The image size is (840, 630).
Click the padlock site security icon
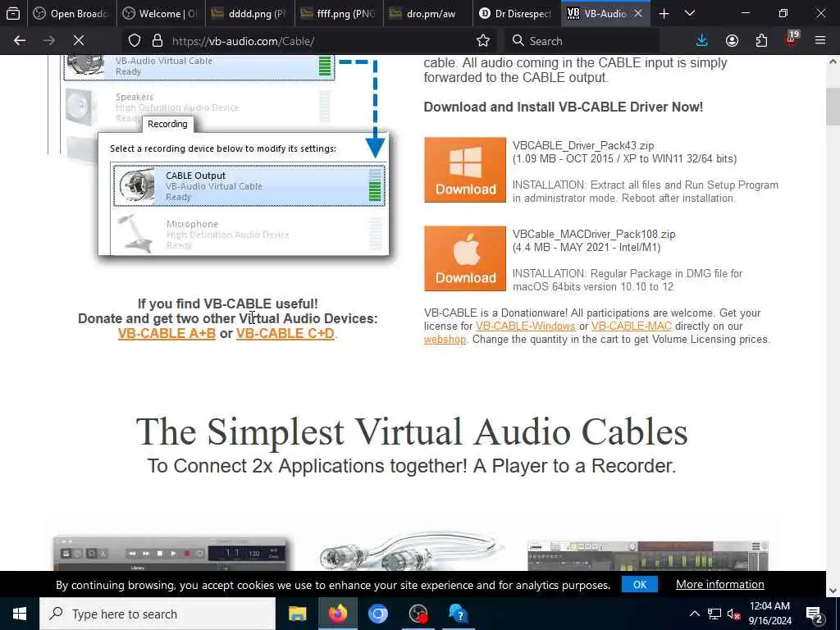(157, 41)
